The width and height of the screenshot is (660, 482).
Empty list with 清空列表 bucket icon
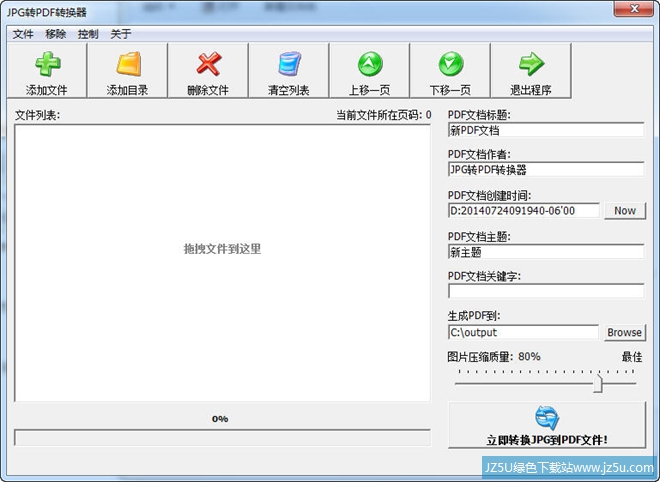point(289,64)
